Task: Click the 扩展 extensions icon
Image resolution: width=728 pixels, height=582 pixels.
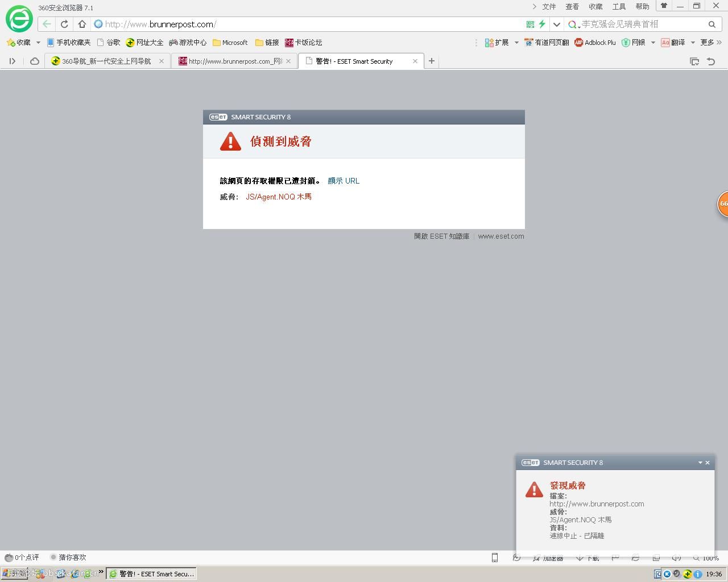Action: pos(497,43)
